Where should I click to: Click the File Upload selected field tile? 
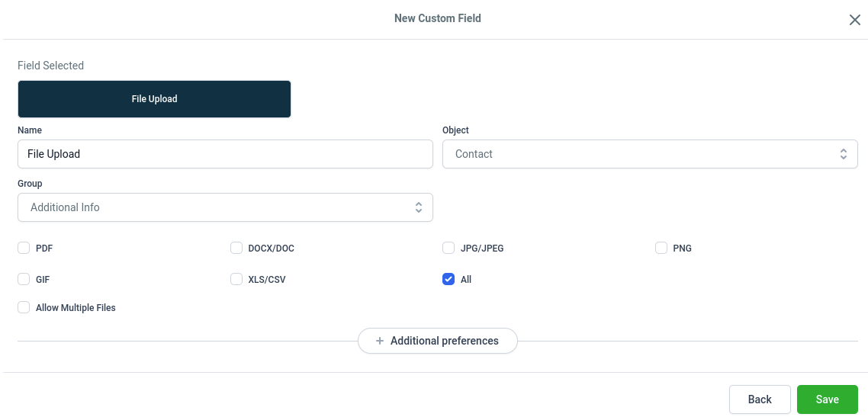[154, 99]
